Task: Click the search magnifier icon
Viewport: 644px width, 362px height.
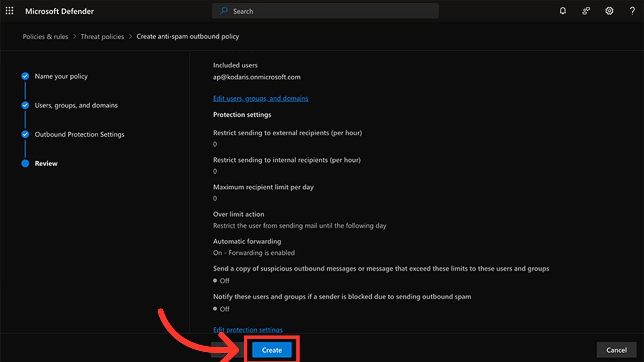Action: (223, 11)
